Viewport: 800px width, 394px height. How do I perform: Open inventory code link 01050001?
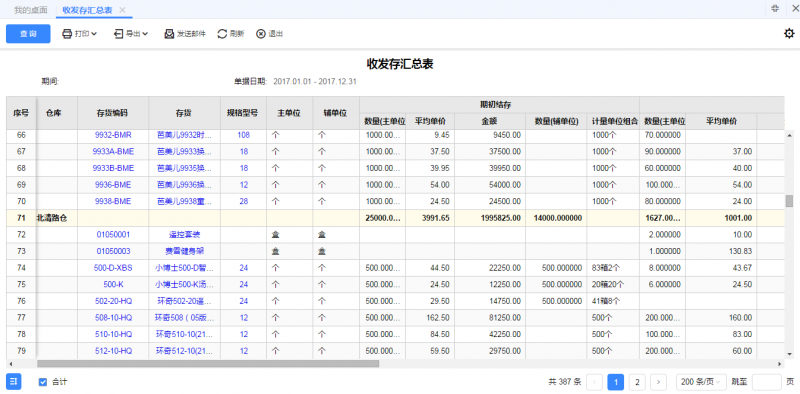coord(113,235)
